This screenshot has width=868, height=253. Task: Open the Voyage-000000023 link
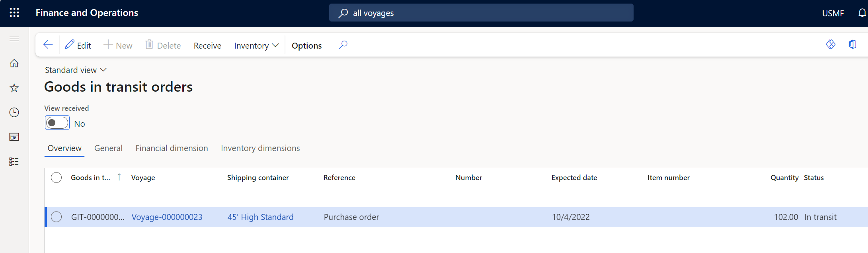(x=167, y=217)
